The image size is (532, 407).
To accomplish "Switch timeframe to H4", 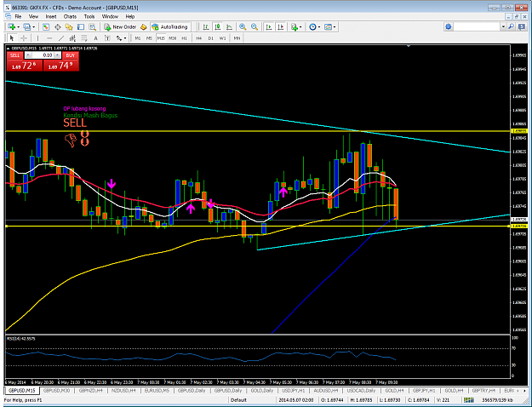I will (x=199, y=38).
